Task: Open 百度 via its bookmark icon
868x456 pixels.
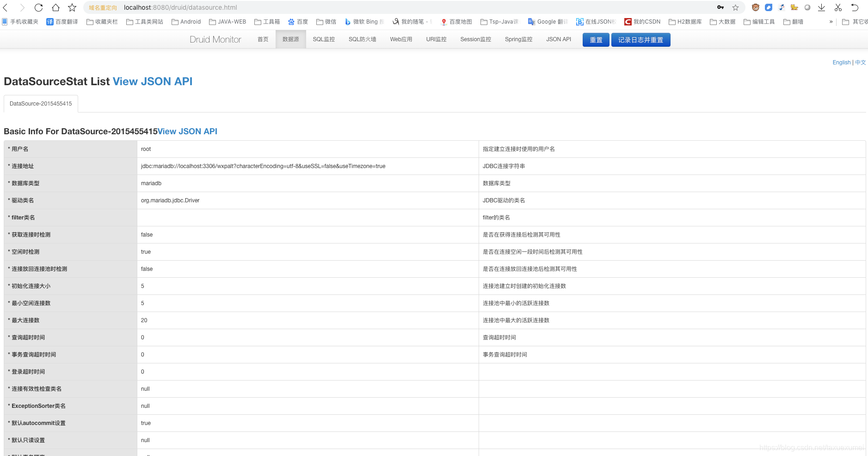Action: tap(290, 21)
